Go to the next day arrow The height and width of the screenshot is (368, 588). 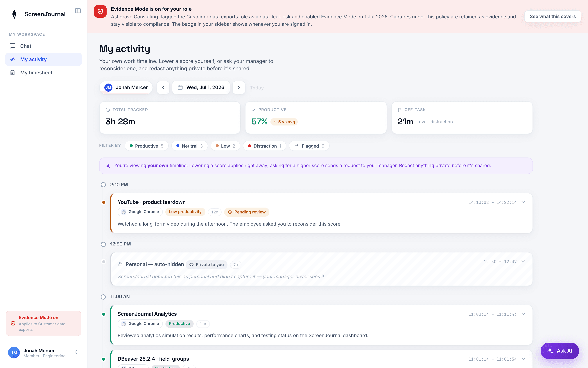(239, 87)
